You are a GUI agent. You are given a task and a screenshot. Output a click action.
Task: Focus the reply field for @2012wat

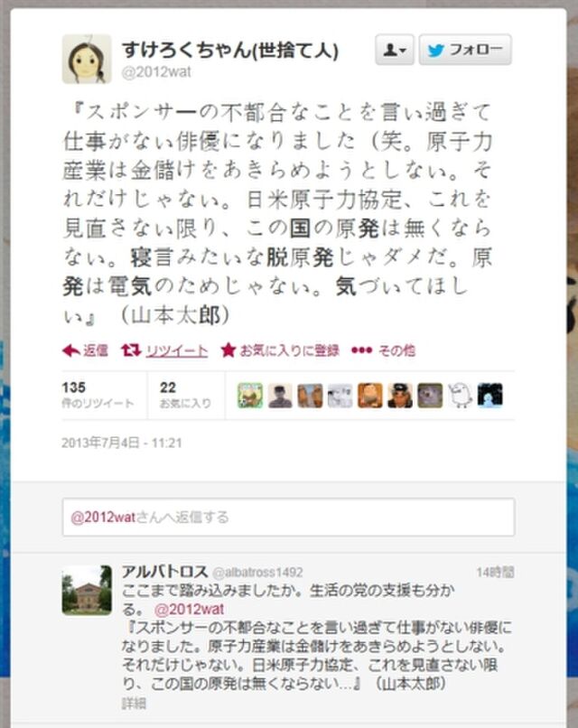click(288, 518)
